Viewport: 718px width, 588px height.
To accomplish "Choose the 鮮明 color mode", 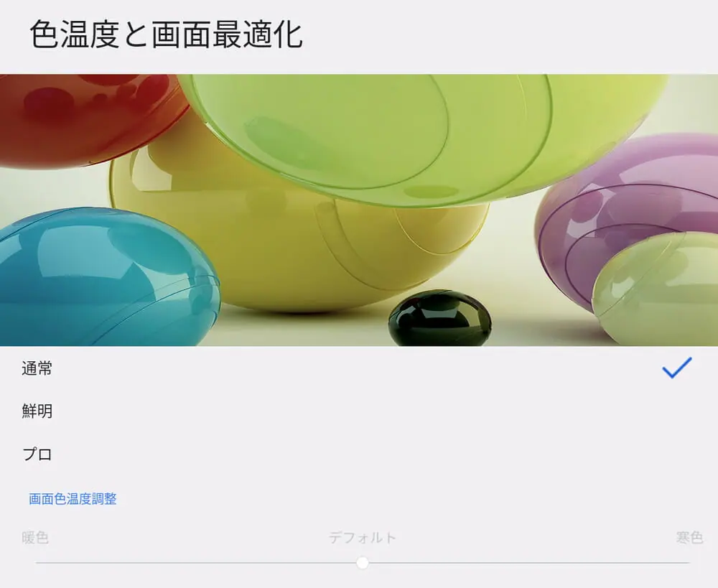I will pos(359,411).
